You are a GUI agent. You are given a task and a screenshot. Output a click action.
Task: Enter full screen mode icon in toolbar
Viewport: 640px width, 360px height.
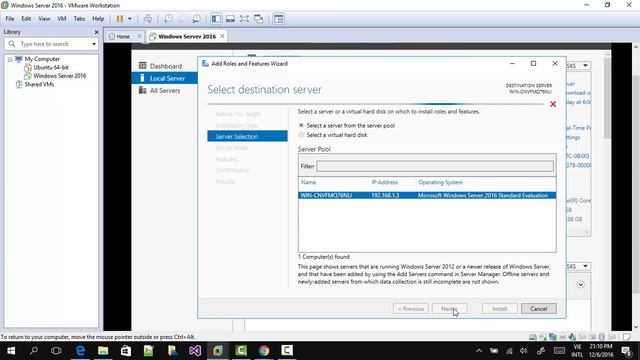pos(244,19)
